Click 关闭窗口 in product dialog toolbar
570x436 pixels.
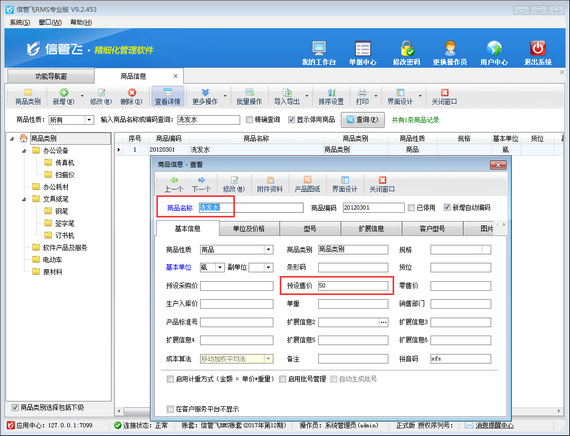382,184
